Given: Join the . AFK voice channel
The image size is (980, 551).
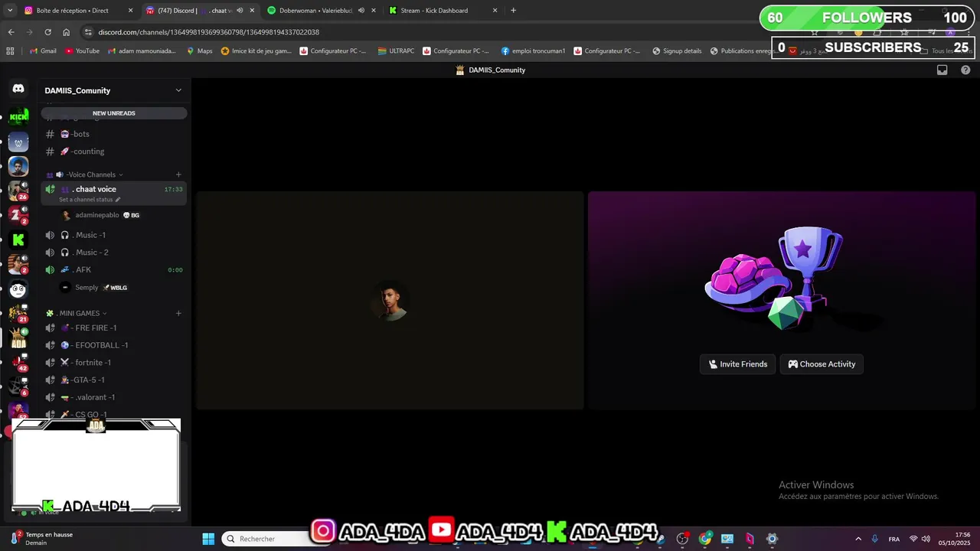Looking at the screenshot, I should pos(114,269).
